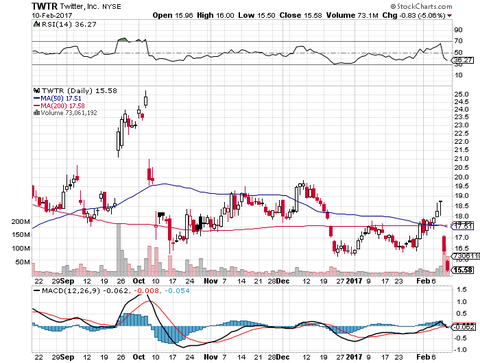This screenshot has height=363, width=480.
Task: Click the 25.0 price axis label
Action: coord(461,95)
